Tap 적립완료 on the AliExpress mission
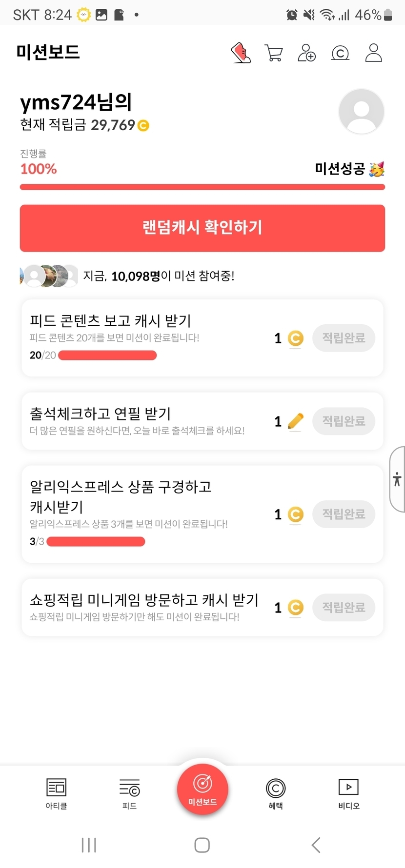The height and width of the screenshot is (868, 405). point(344,514)
